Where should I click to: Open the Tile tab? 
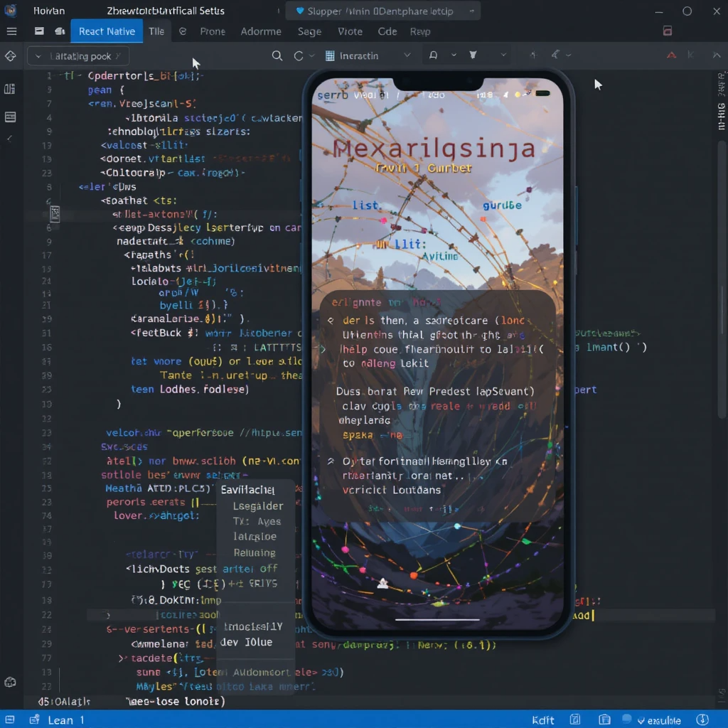coord(156,31)
